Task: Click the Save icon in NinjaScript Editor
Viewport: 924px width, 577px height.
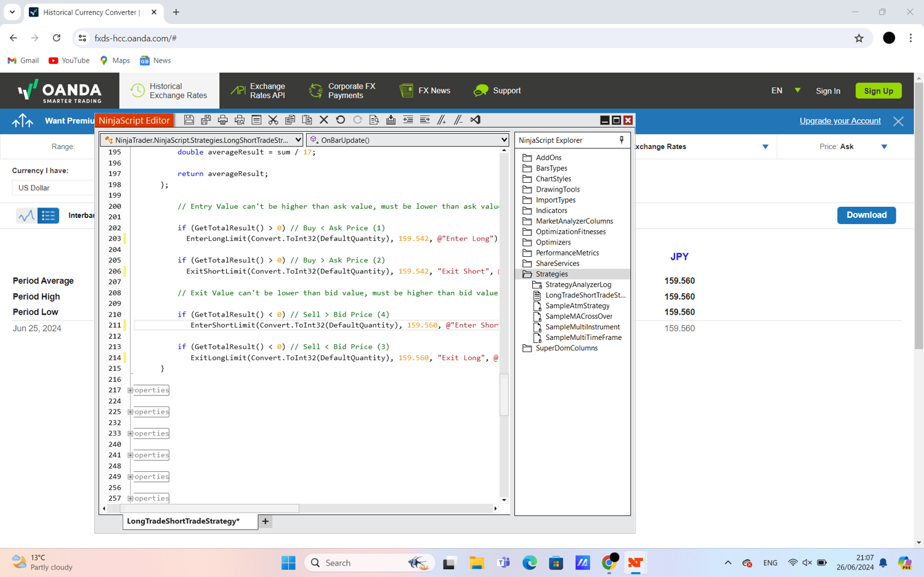Action: click(x=189, y=120)
